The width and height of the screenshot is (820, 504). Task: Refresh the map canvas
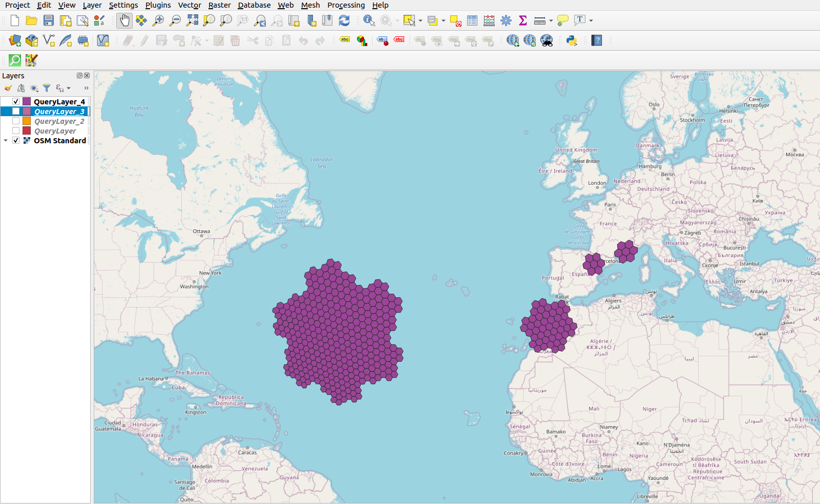(x=344, y=20)
